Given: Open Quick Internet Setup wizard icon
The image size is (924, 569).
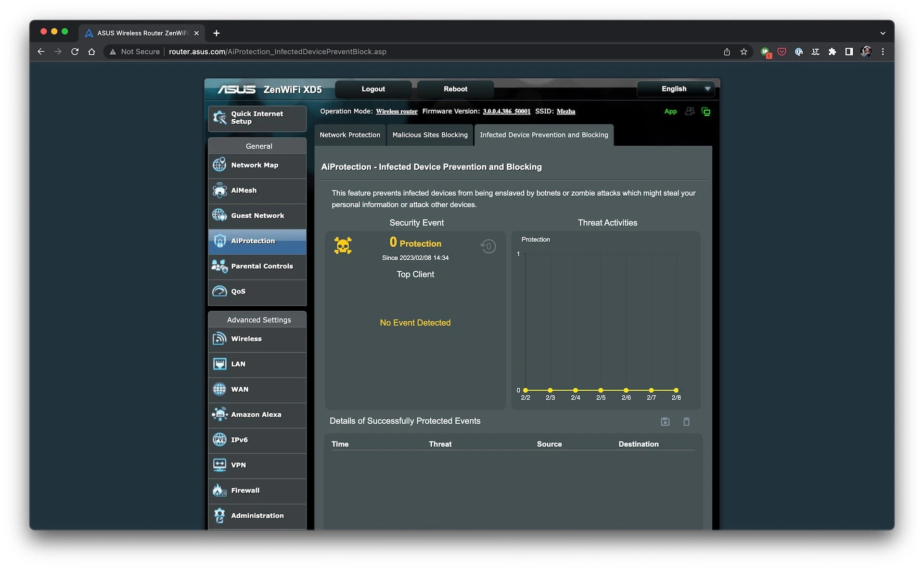Looking at the screenshot, I should click(x=220, y=117).
